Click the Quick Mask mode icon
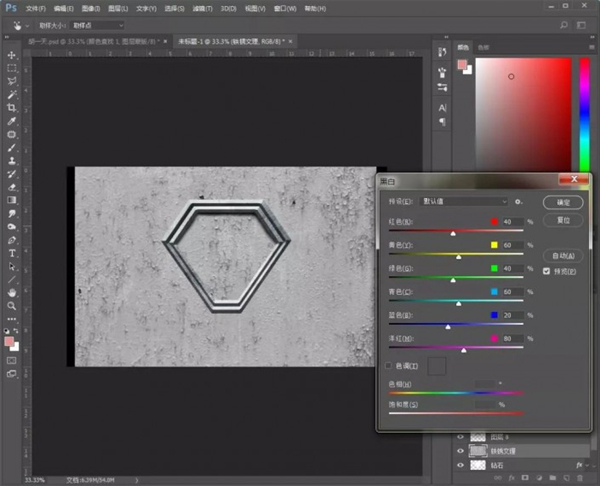This screenshot has width=600, height=486. [12, 359]
